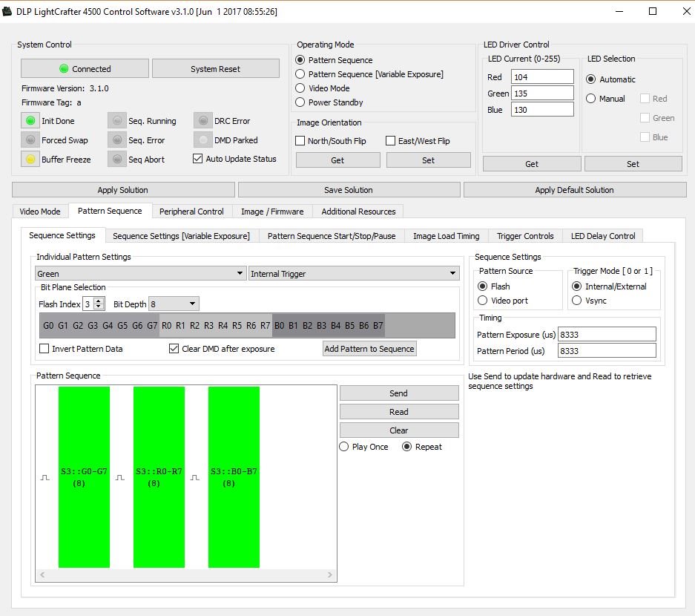Viewport: 695px width, 616px height.
Task: Click the application icon in title bar
Action: click(7, 11)
